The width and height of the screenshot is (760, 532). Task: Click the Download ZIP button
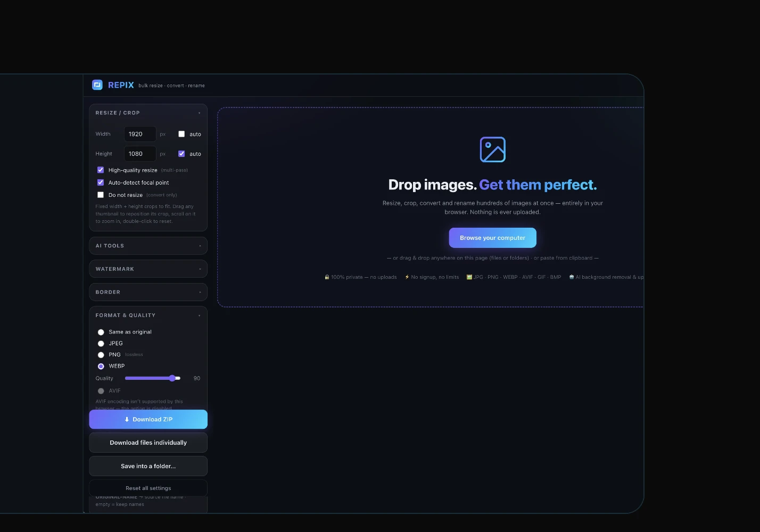coord(148,419)
